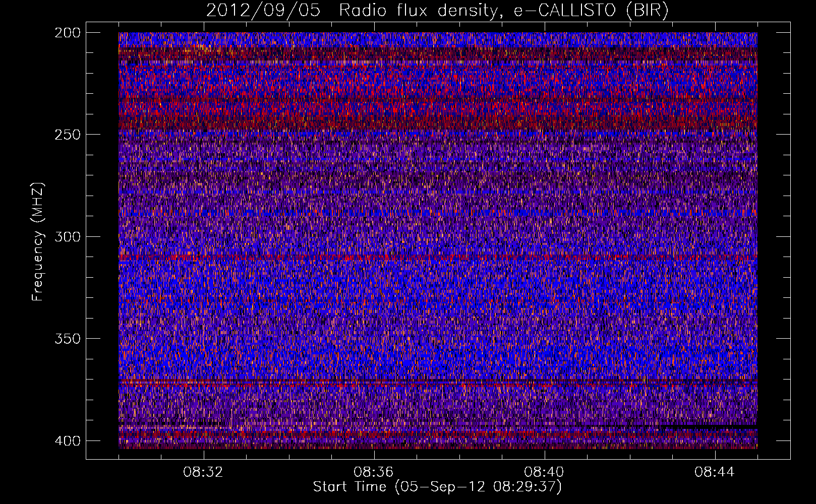Click the 'Start Time (05-Sep-12 08:29:37)' axis label

coord(437,487)
